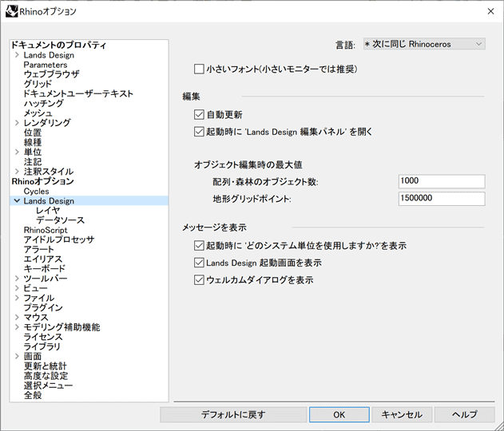This screenshot has width=504, height=431.
Task: Enable 小さいフォント checkbox
Action: click(199, 69)
